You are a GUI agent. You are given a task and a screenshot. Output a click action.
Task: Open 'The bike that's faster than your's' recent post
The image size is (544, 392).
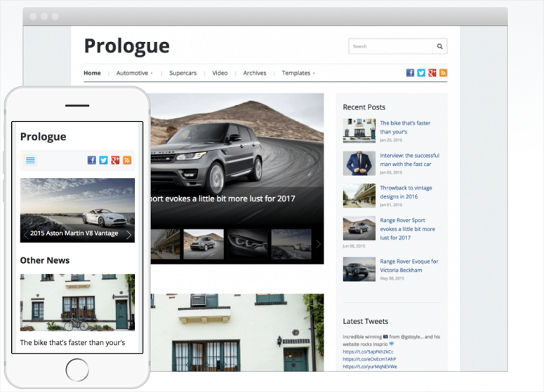pos(405,127)
